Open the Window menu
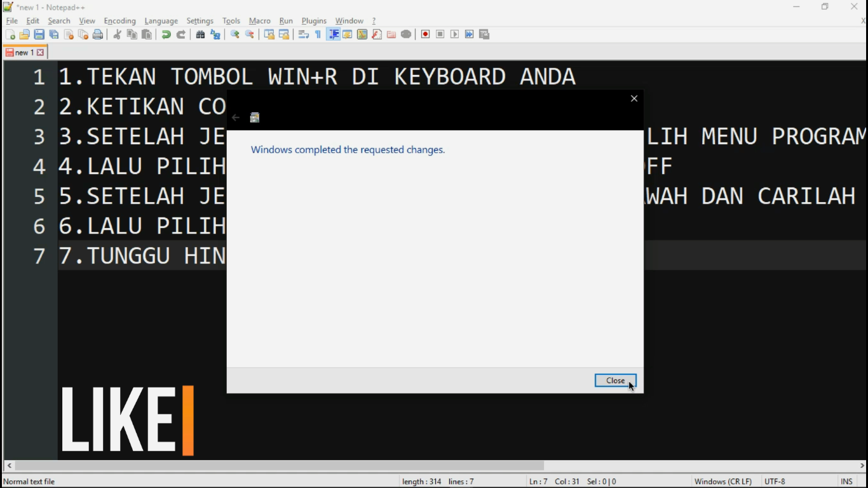The image size is (868, 488). 349,21
